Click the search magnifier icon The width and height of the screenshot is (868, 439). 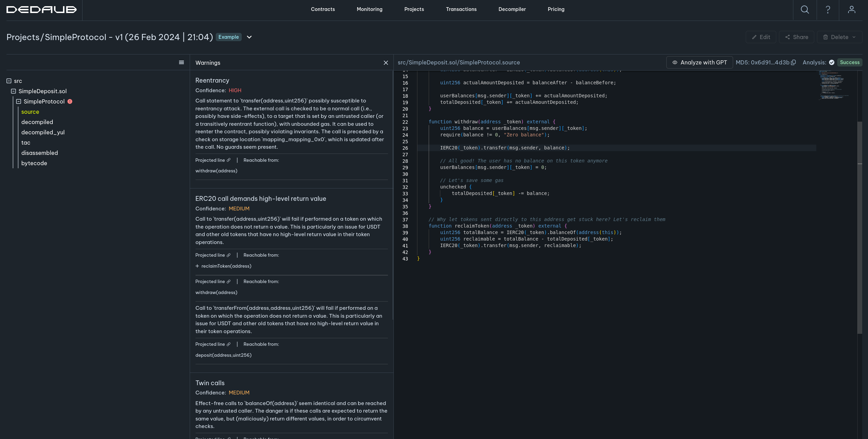click(805, 10)
